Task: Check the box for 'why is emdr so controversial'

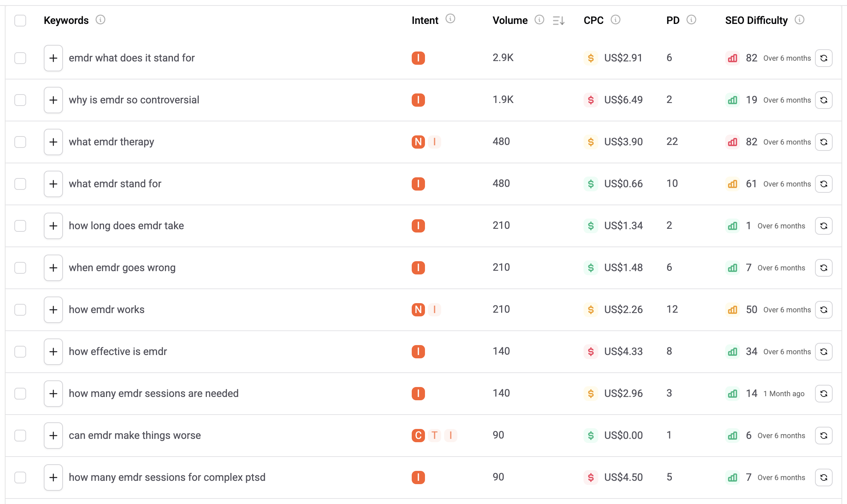Action: (20, 100)
